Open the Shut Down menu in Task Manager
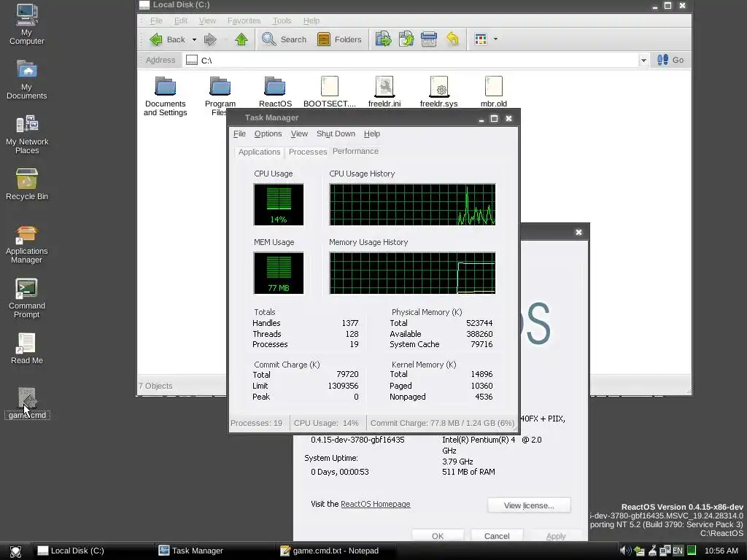Image resolution: width=747 pixels, height=560 pixels. pos(336,134)
